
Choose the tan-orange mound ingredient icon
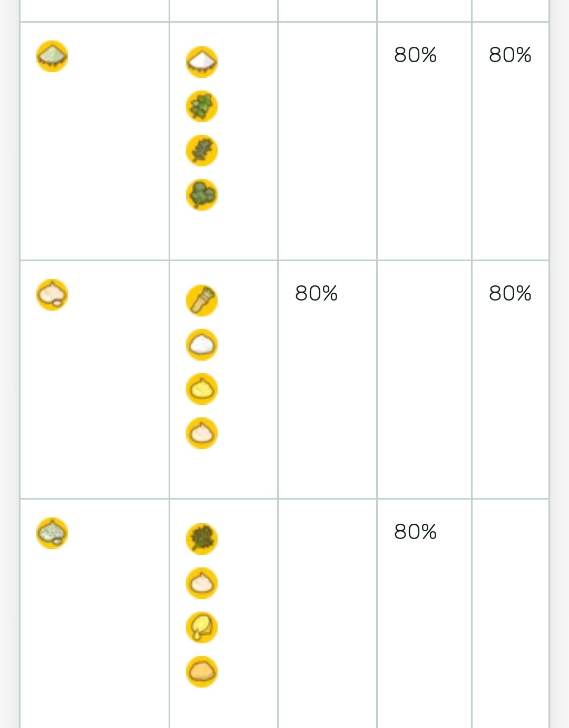(202, 672)
